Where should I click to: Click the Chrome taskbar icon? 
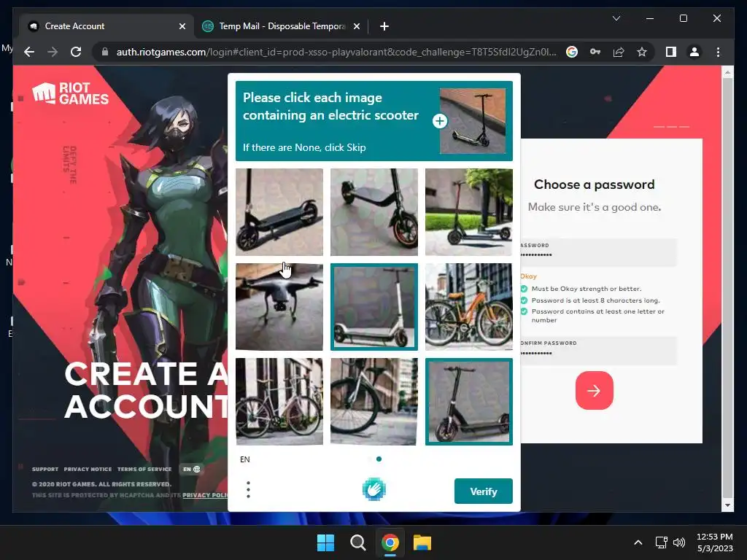pos(390,542)
